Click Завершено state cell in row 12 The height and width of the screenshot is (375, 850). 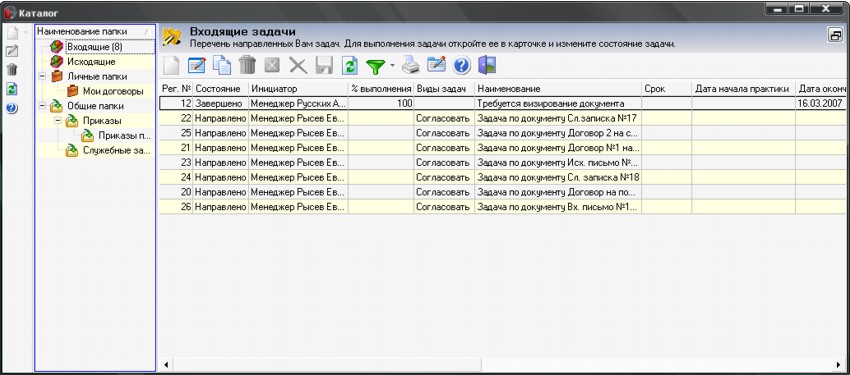(x=220, y=104)
